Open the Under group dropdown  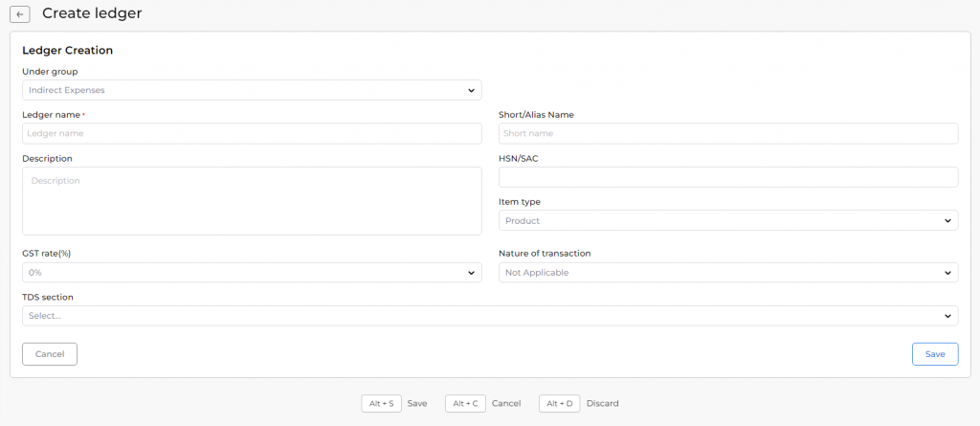point(252,90)
